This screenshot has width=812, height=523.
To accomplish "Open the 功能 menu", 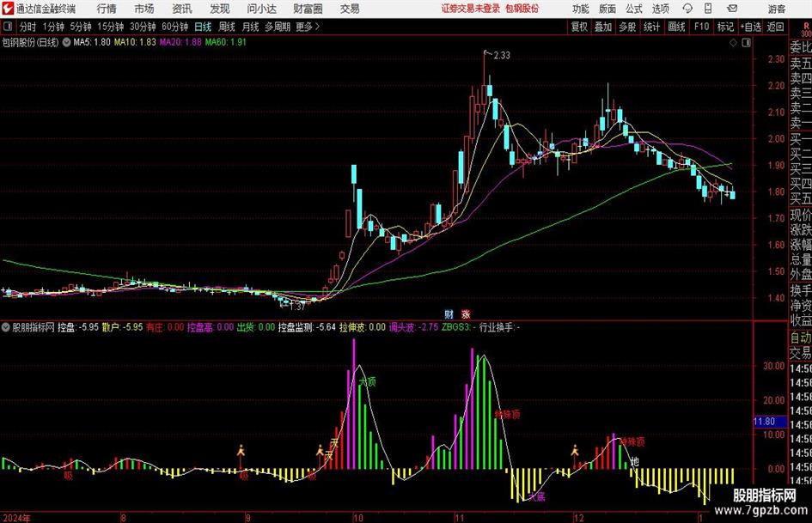I will point(581,9).
